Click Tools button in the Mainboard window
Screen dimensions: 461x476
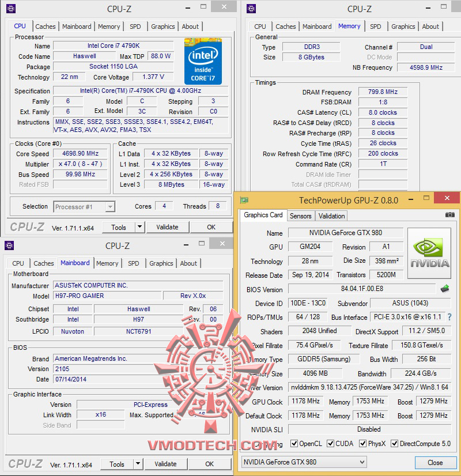(117, 464)
